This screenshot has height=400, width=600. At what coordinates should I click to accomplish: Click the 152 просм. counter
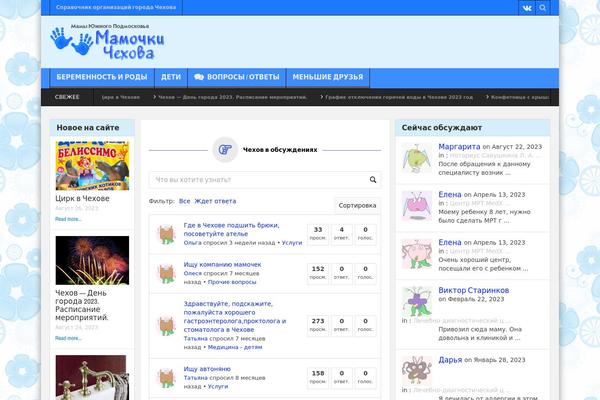click(318, 273)
